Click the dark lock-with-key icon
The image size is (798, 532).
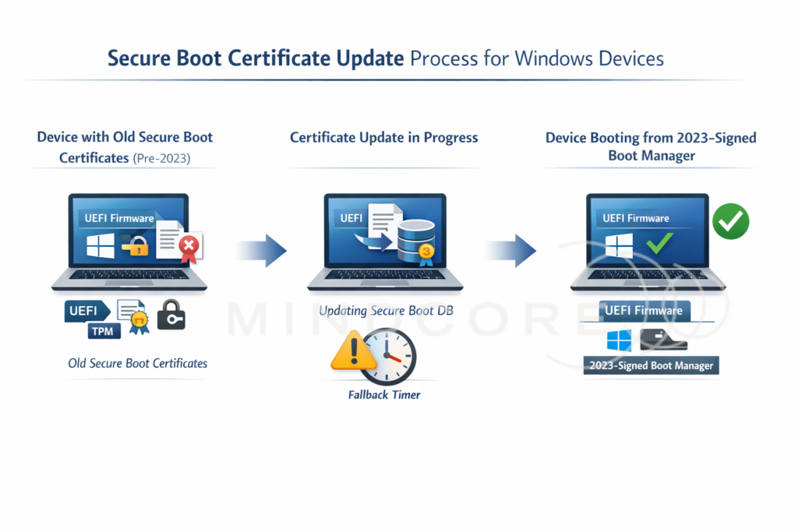[x=171, y=315]
